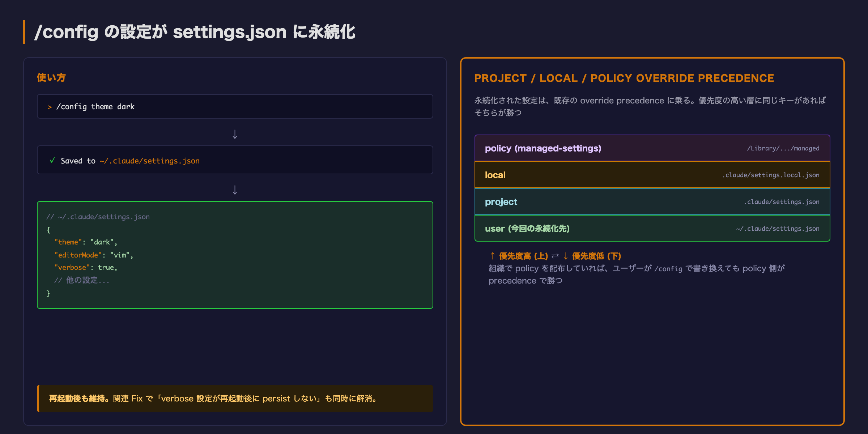
Task: Click the opening brace in the JSON block
Action: coord(48,230)
